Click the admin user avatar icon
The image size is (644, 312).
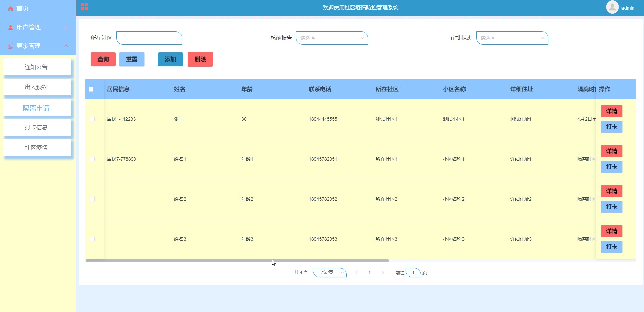click(x=612, y=7)
